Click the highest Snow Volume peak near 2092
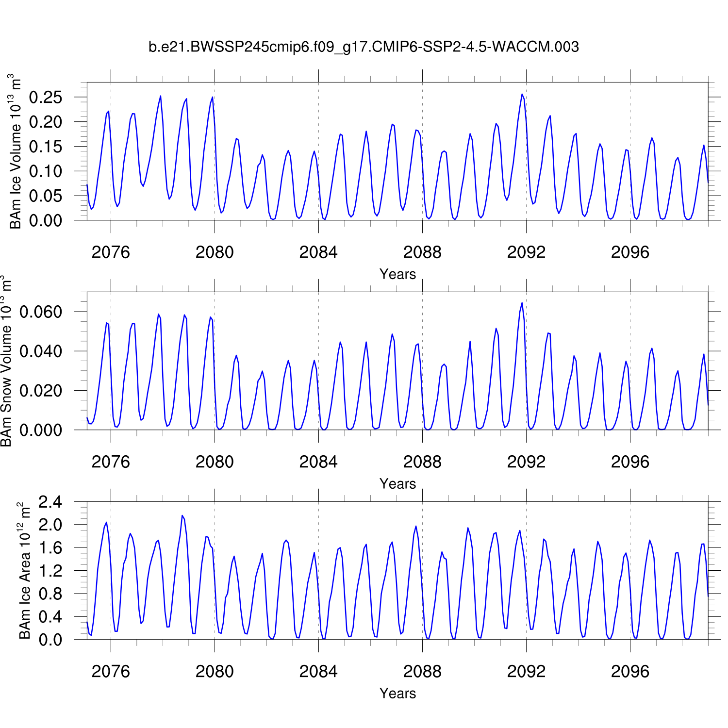The width and height of the screenshot is (728, 728). [x=522, y=303]
